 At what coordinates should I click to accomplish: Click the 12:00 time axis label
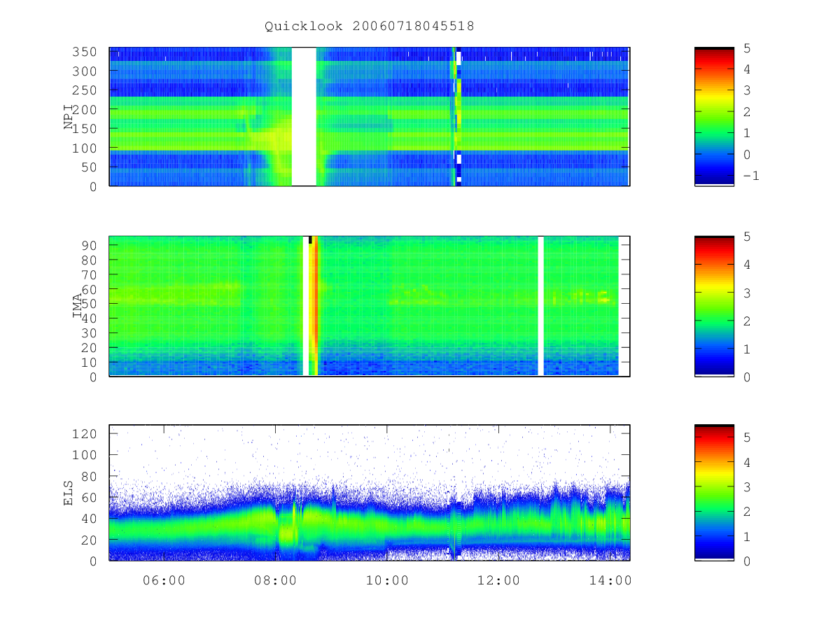(498, 580)
